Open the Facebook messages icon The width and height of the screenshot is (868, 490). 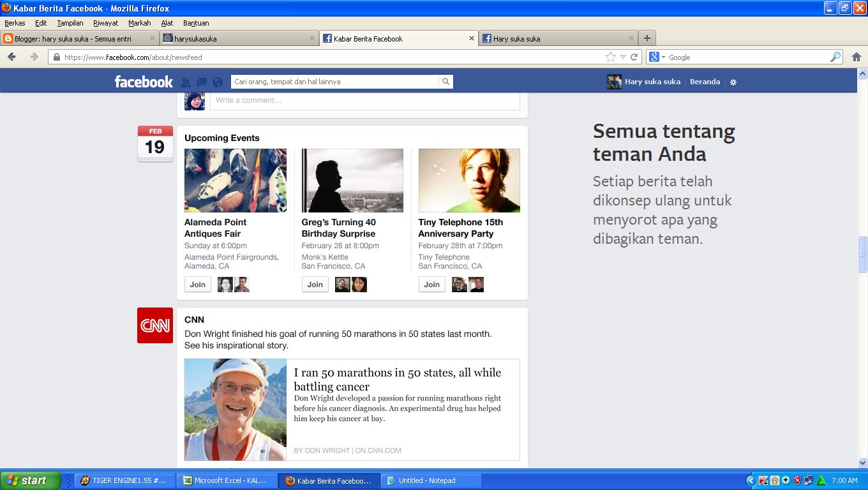click(x=202, y=82)
